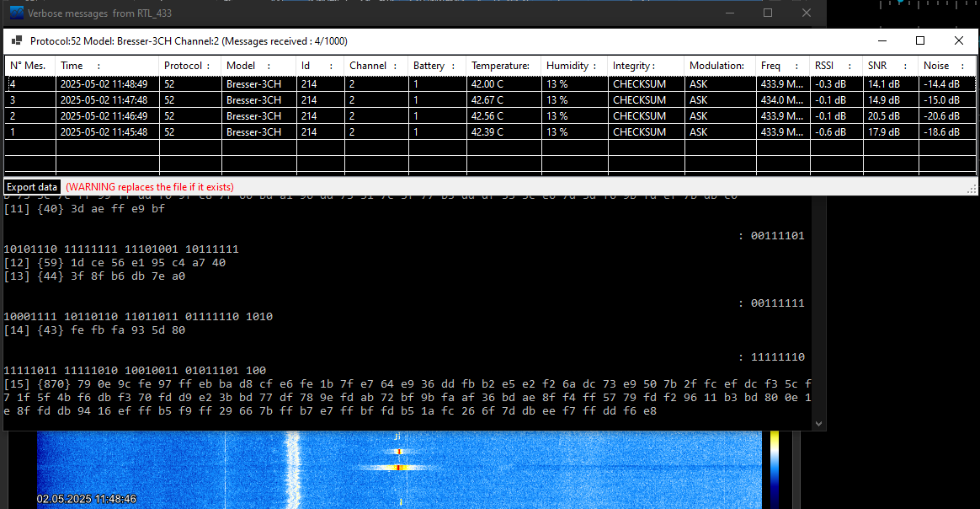Click the Freq column header
The image size is (980, 509).
(783, 66)
